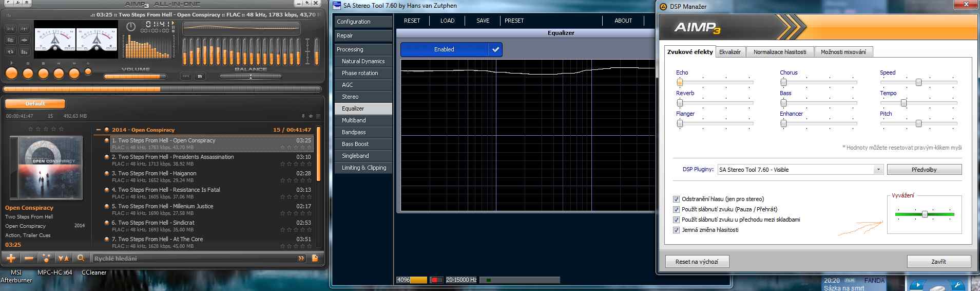The image size is (980, 291).
Task: Switch to Ekvalizér tab in DSP Manažer
Action: point(729,52)
